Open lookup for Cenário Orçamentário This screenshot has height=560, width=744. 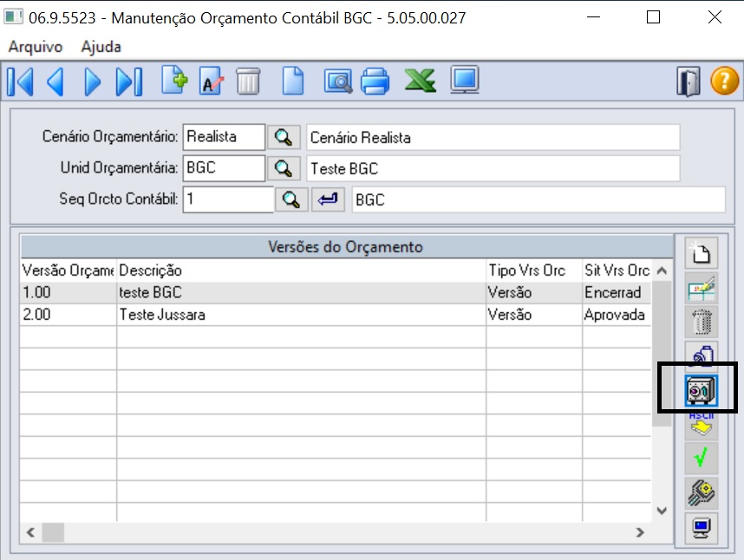(284, 138)
